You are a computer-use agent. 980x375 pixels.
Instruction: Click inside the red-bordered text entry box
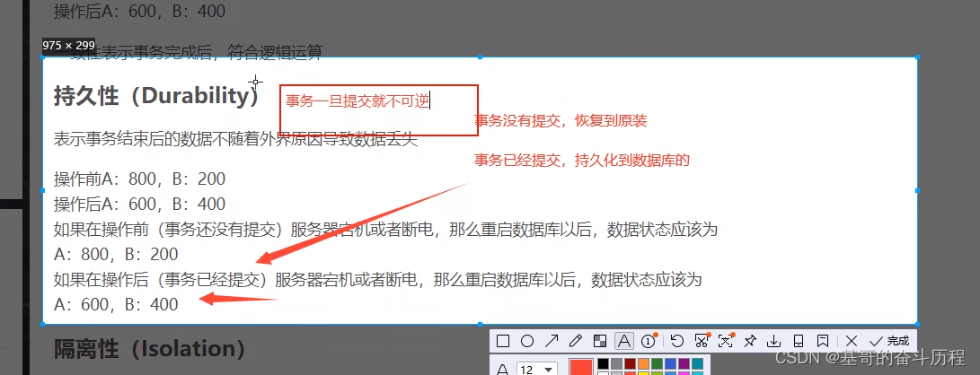pyautogui.click(x=379, y=110)
